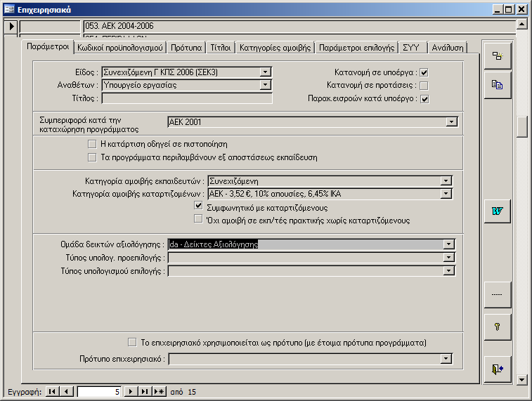Click the new record icon button in sidebar
Image resolution: width=532 pixels, height=401 pixels.
point(497,56)
